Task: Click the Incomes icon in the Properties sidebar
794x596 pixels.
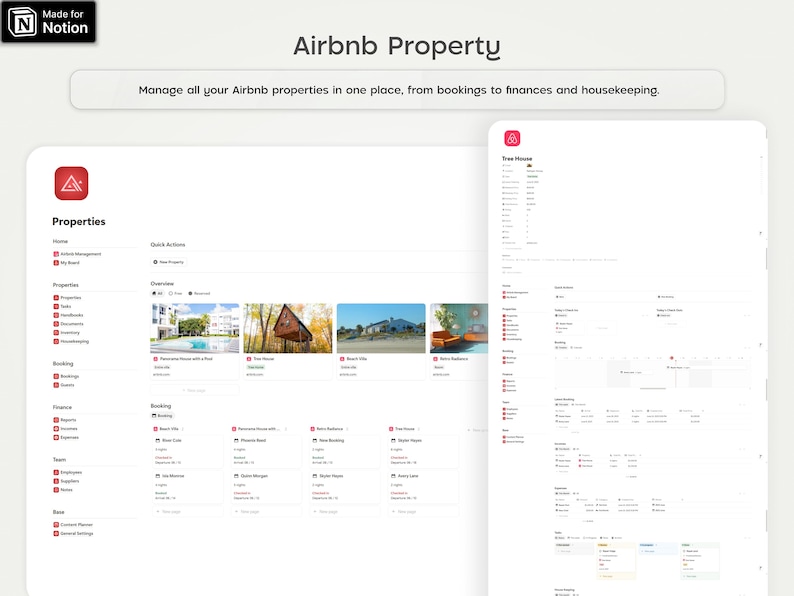Action: (x=56, y=428)
